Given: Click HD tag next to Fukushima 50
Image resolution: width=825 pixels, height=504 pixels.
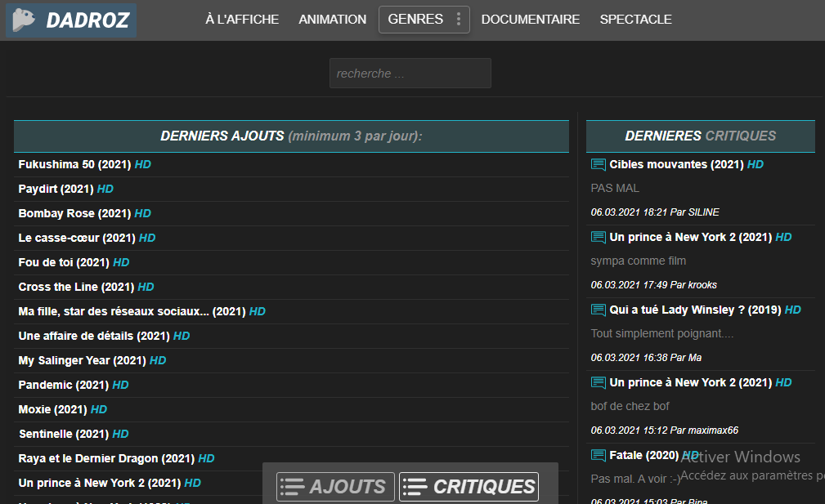Looking at the screenshot, I should click(142, 164).
